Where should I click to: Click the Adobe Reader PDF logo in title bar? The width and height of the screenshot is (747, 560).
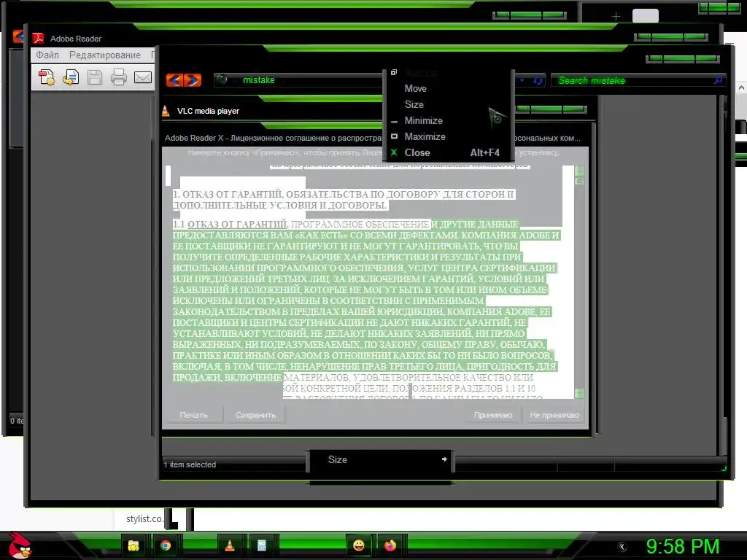tap(38, 38)
